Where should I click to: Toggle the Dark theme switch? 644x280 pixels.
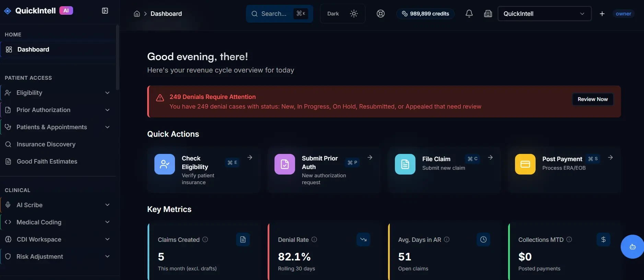click(342, 14)
